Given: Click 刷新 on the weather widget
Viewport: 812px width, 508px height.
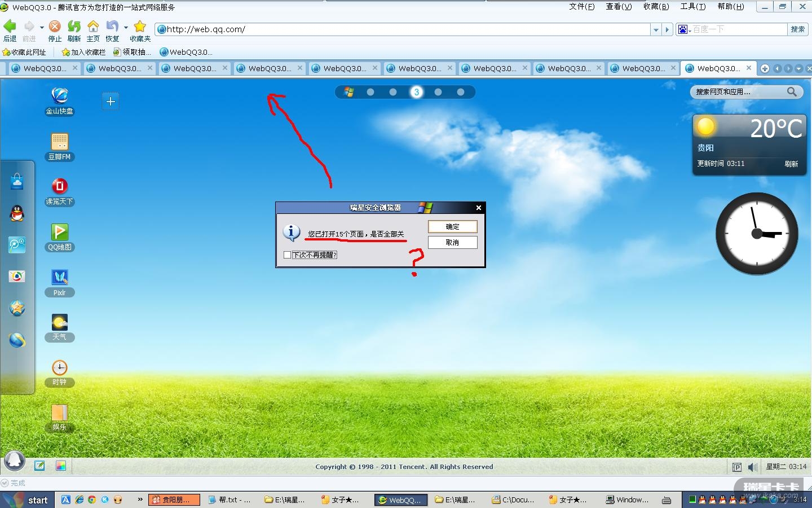Looking at the screenshot, I should [791, 164].
